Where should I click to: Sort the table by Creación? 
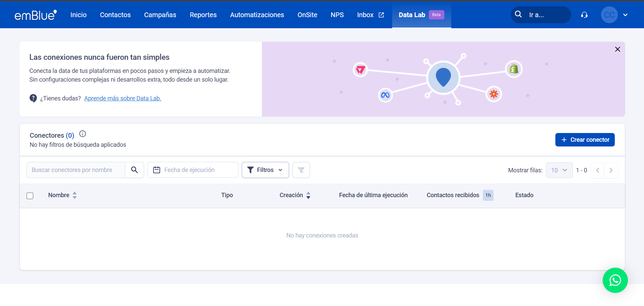coord(308,195)
